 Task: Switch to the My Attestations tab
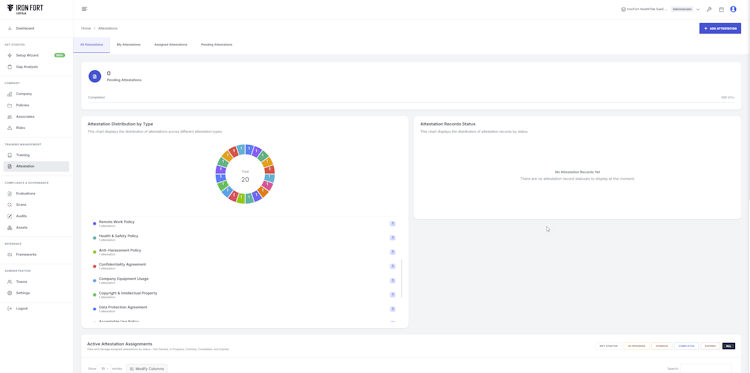pos(129,44)
